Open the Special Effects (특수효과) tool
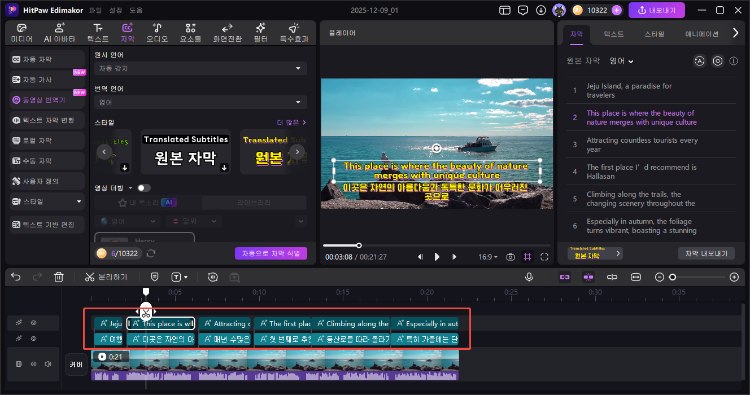 click(294, 33)
